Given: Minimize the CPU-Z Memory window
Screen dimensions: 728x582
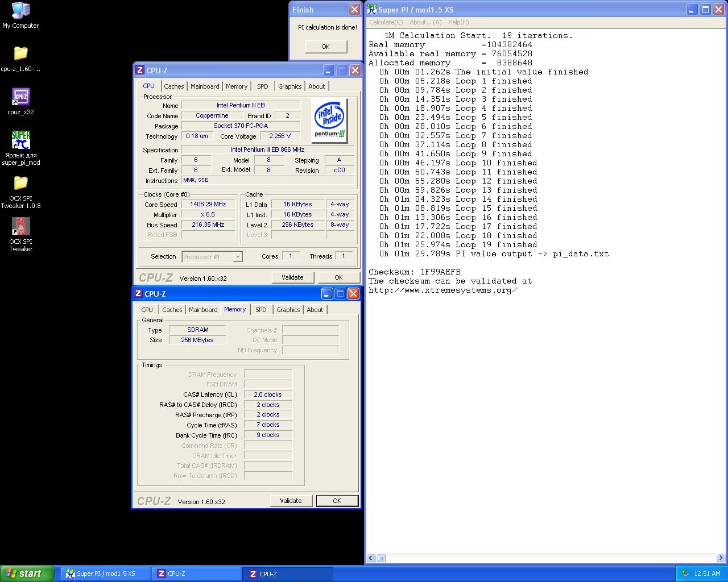Looking at the screenshot, I should 327,294.
